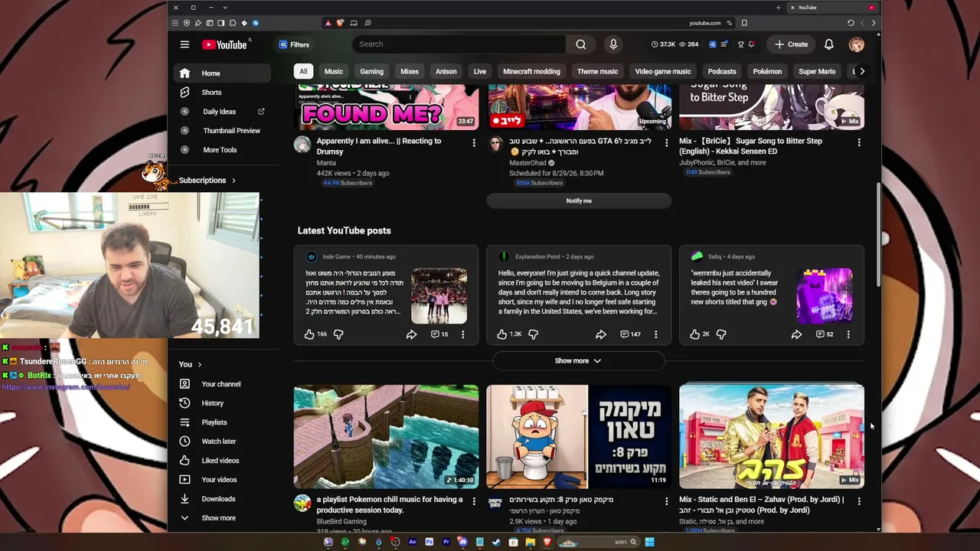Select the Minecraft modding chip
The image size is (980, 551).
click(531, 71)
